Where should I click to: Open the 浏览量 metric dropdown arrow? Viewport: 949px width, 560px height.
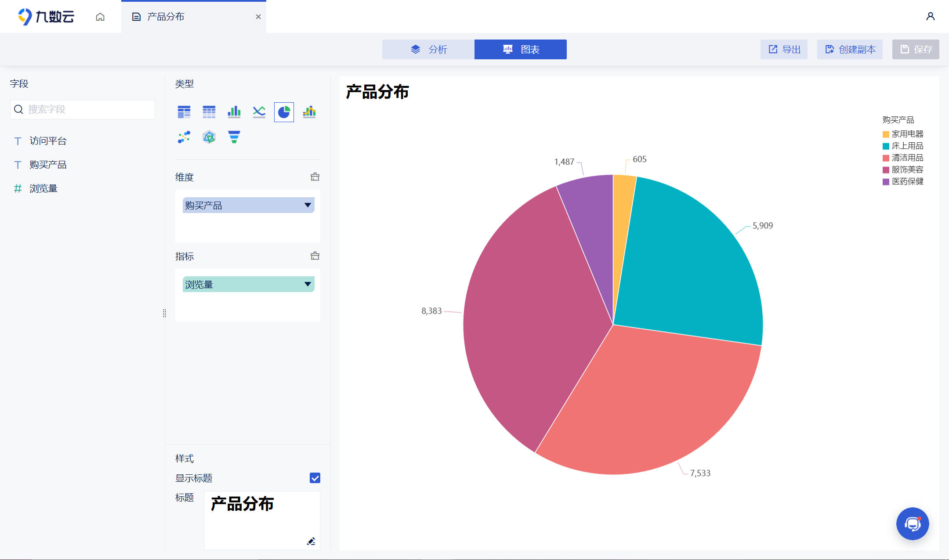[308, 284]
